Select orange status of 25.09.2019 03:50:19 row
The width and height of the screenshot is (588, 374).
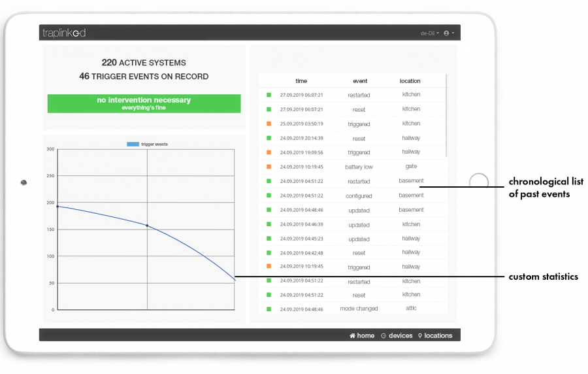(269, 124)
